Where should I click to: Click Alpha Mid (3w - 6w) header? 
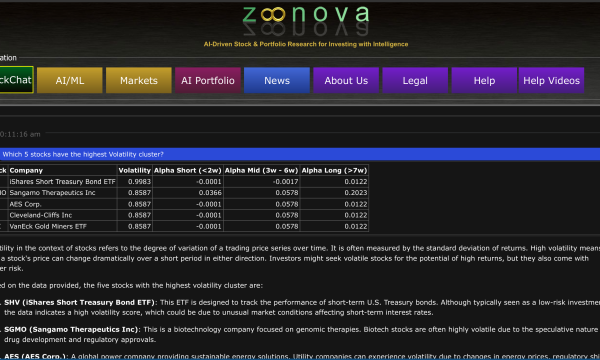[x=262, y=170]
